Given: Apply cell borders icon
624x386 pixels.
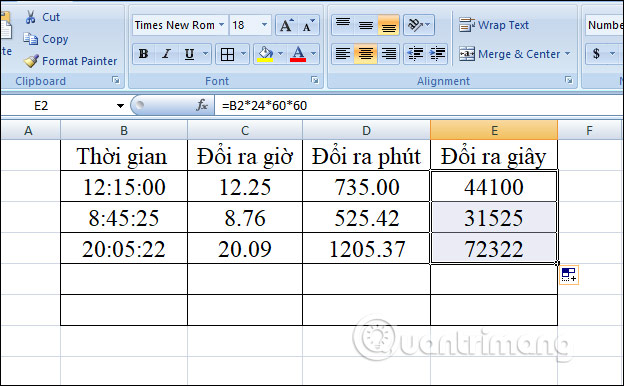Looking at the screenshot, I should coord(227,54).
